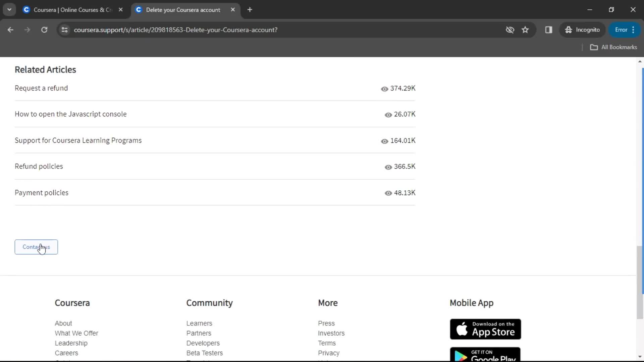
Task: View site information icon in address bar
Action: coord(64,30)
